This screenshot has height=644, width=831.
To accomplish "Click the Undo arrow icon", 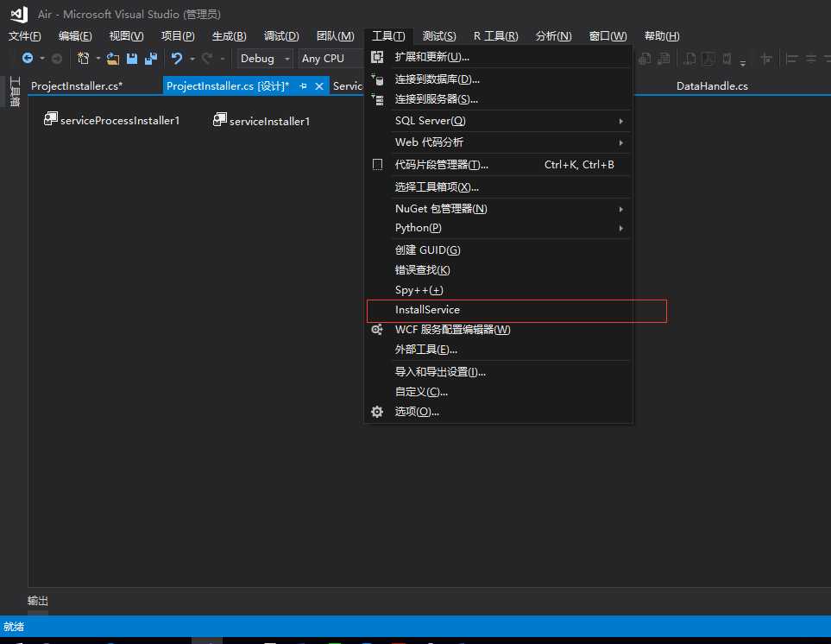I will tap(177, 59).
